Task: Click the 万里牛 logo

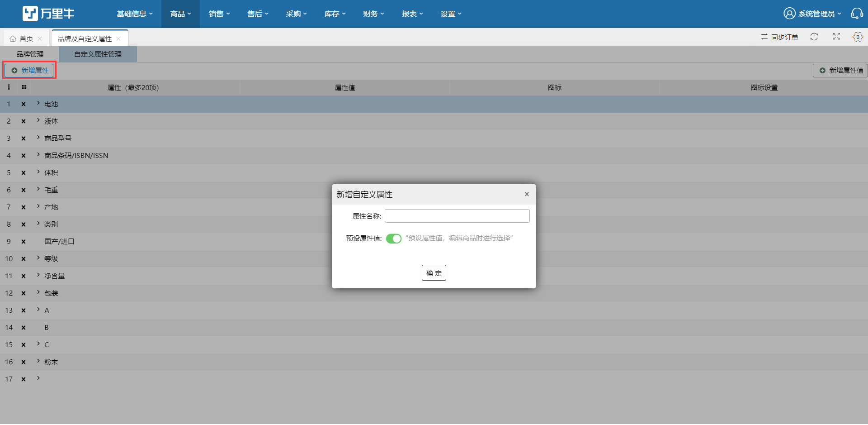Action: [48, 14]
